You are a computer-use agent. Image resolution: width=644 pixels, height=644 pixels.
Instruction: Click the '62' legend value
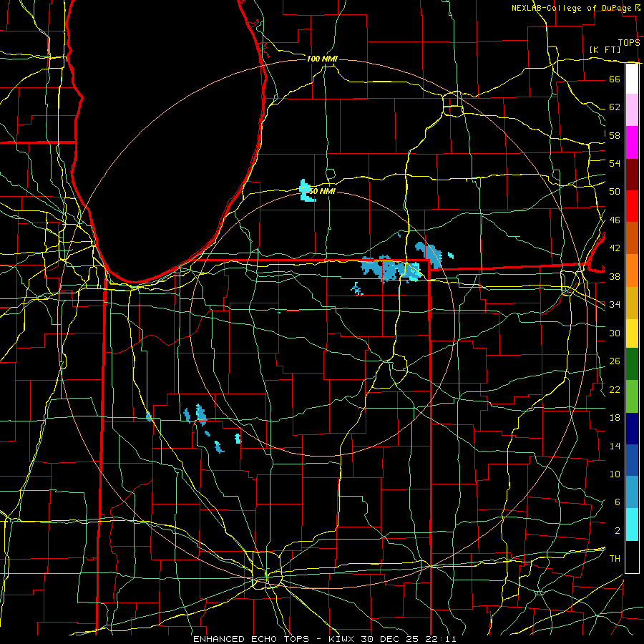615,107
